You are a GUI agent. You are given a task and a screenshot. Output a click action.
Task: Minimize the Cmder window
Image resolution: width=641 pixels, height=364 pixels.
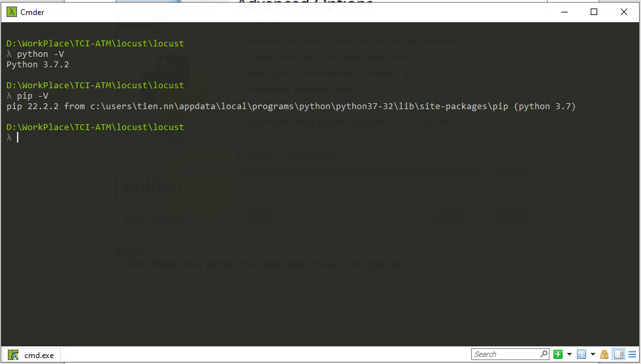pyautogui.click(x=564, y=12)
